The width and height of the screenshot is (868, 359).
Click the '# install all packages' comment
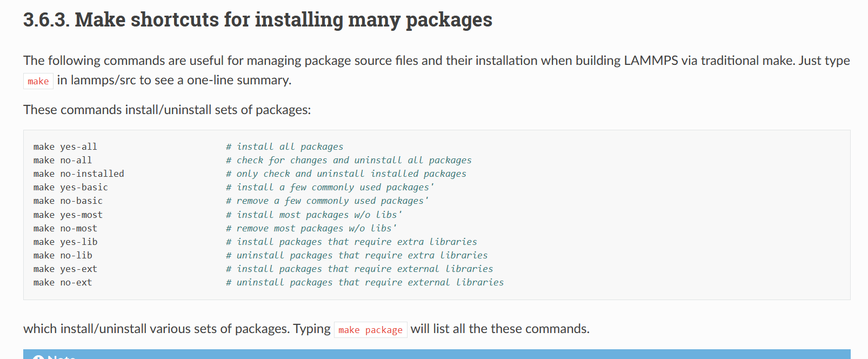pos(284,147)
